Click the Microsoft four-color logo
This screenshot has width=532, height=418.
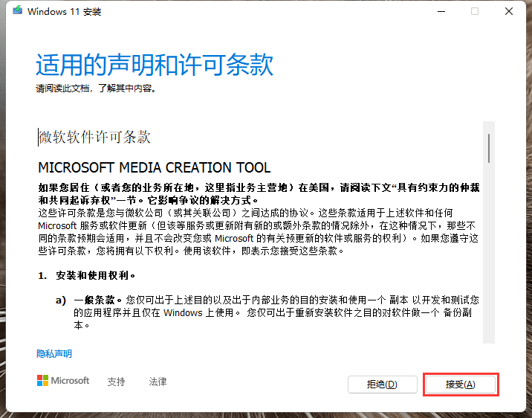43,381
